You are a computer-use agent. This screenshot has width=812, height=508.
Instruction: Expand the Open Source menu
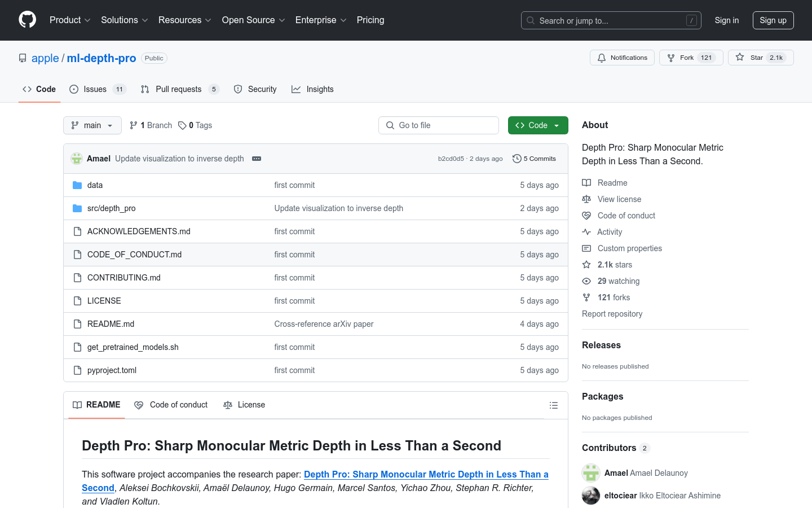pyautogui.click(x=253, y=20)
